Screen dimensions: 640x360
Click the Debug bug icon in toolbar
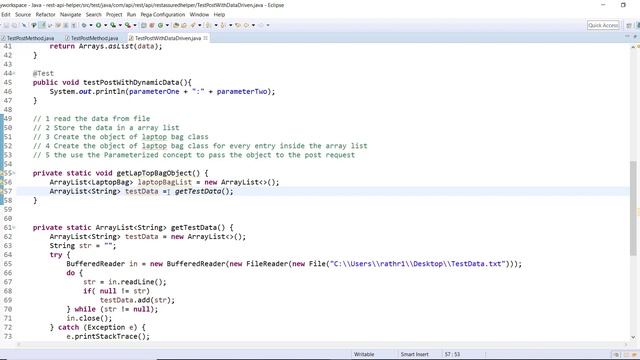tap(84, 25)
